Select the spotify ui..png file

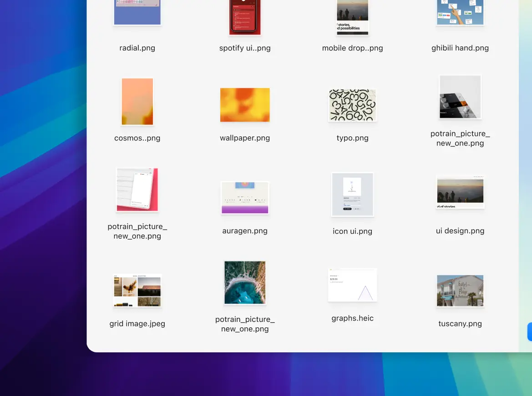(x=245, y=17)
